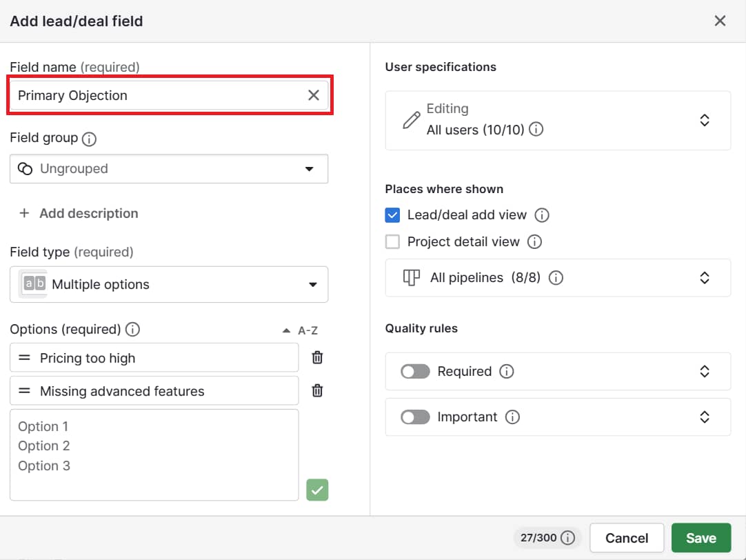Open the Field type dropdown
The image size is (746, 560).
point(168,284)
